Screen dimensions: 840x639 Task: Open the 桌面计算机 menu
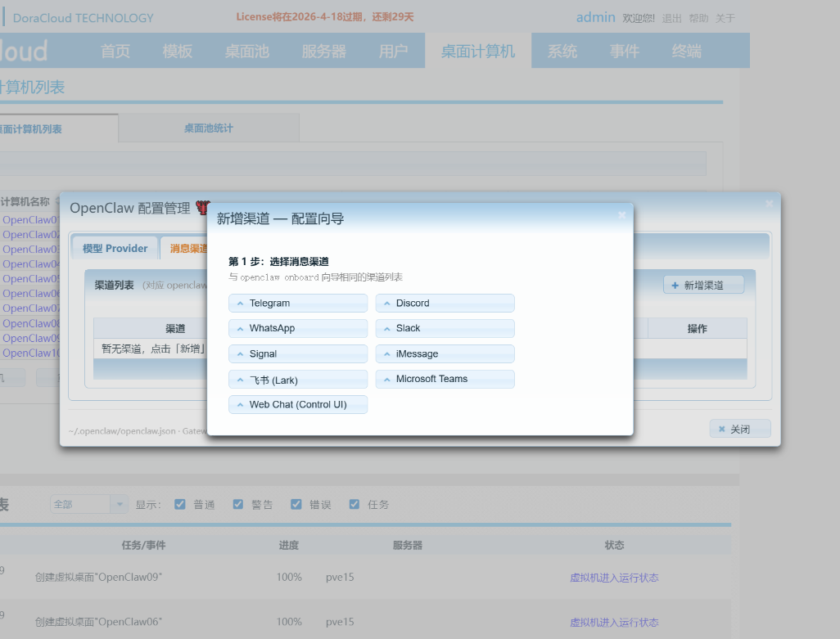coord(478,52)
